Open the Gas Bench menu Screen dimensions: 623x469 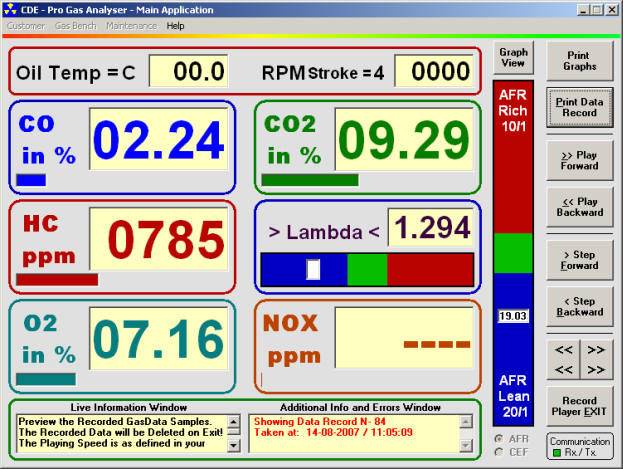click(75, 25)
